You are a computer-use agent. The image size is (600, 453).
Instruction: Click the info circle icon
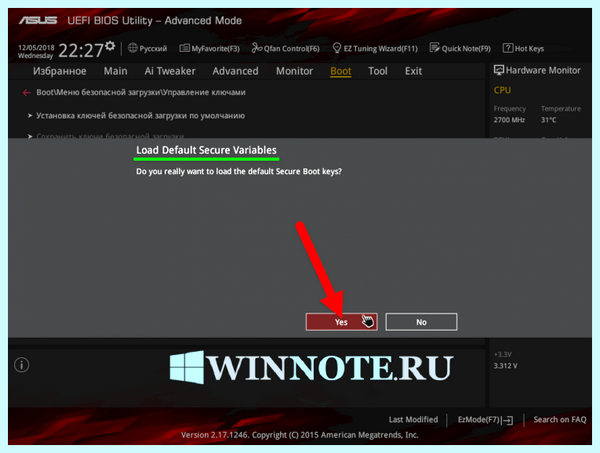tap(21, 365)
